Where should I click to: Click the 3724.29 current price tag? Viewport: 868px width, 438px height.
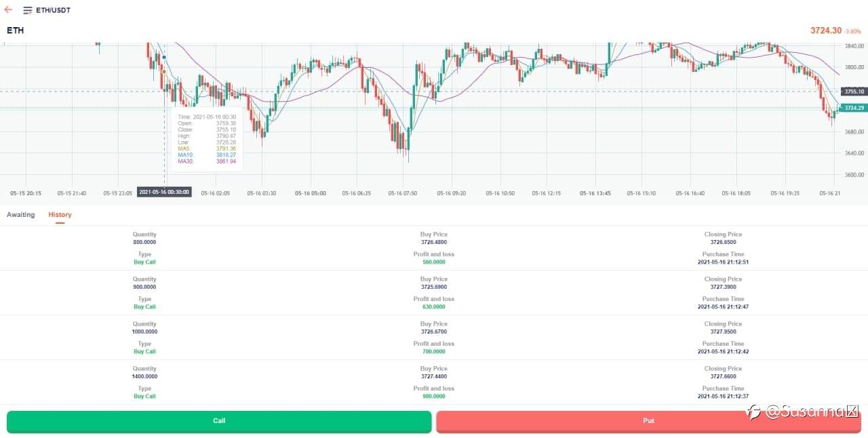tap(854, 108)
